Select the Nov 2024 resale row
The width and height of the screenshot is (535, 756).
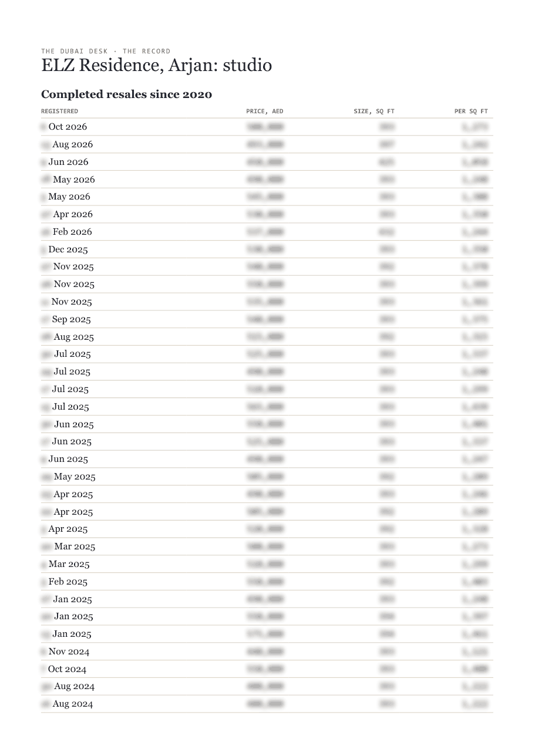(267, 652)
